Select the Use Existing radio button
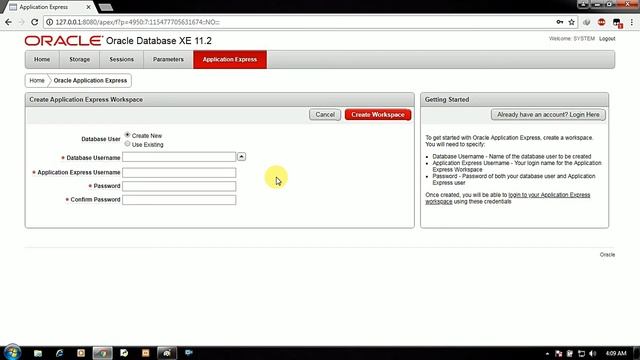Image resolution: width=640 pixels, height=360 pixels. (x=127, y=144)
